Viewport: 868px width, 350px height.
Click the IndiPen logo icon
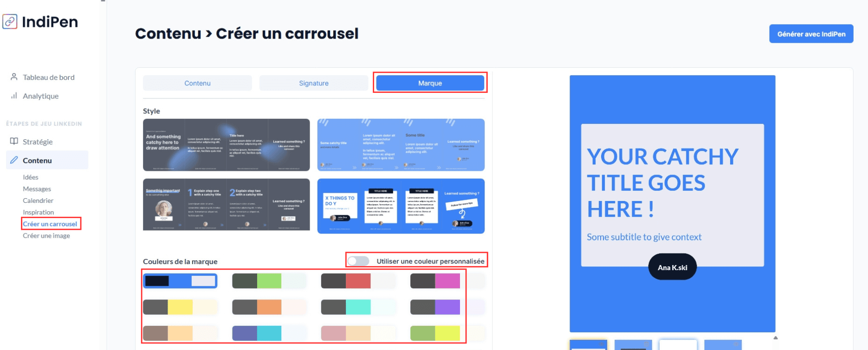click(x=10, y=22)
